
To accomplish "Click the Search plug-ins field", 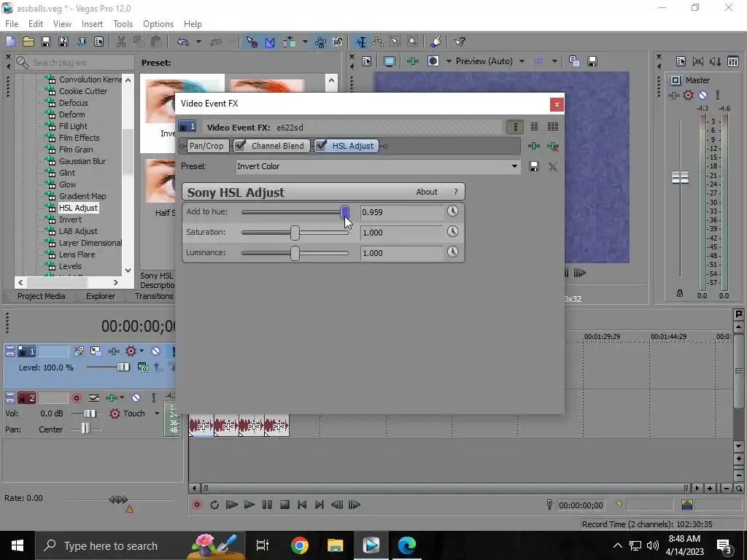I will [x=75, y=63].
